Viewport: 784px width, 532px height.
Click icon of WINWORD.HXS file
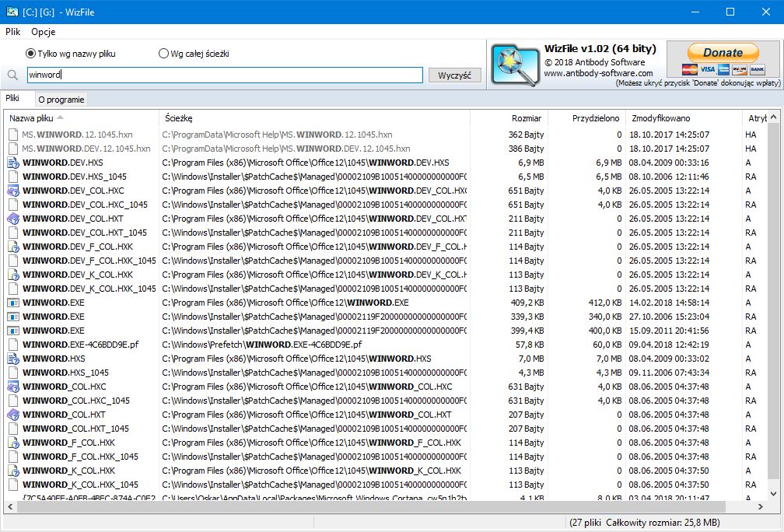coord(13,359)
